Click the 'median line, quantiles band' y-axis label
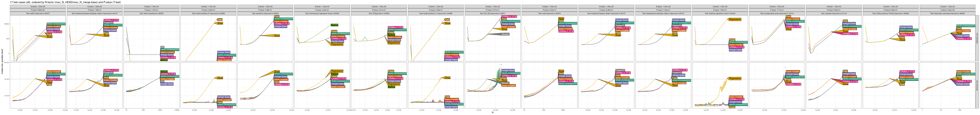Screen dimensions: 980x115 pos(2,62)
